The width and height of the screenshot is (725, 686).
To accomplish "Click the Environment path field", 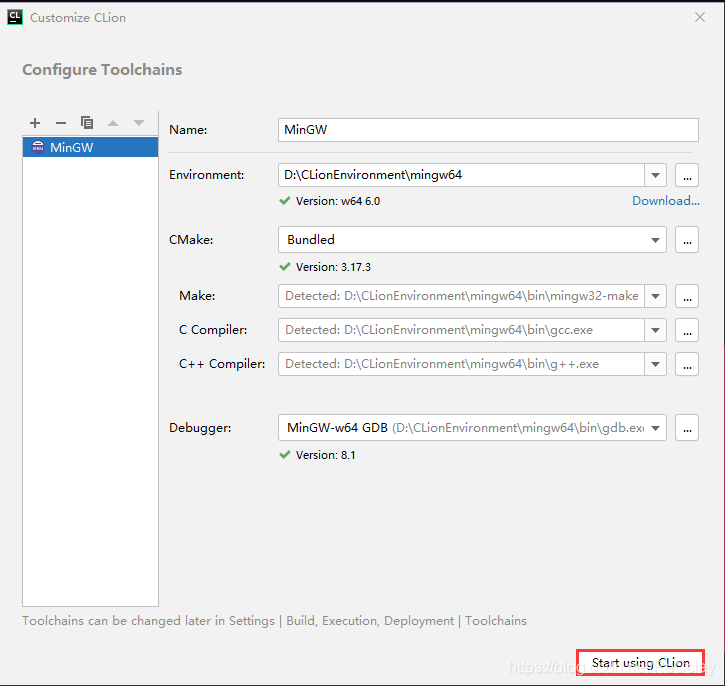I will coord(461,175).
